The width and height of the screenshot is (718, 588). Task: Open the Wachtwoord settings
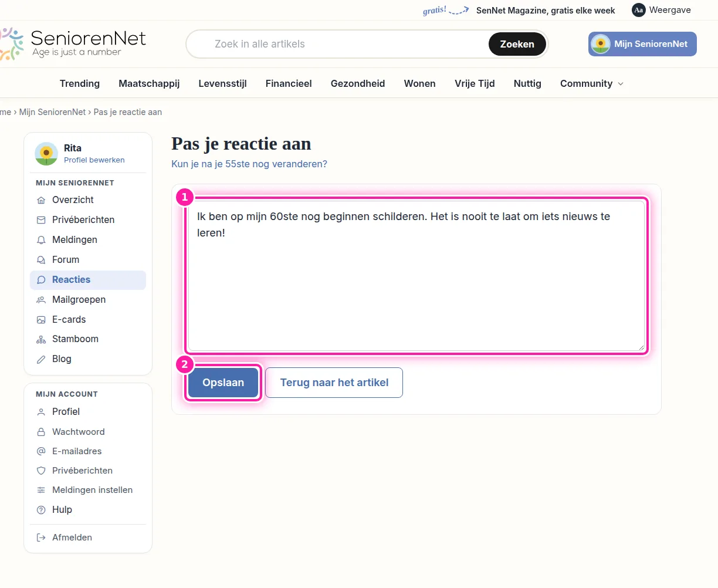(88, 432)
